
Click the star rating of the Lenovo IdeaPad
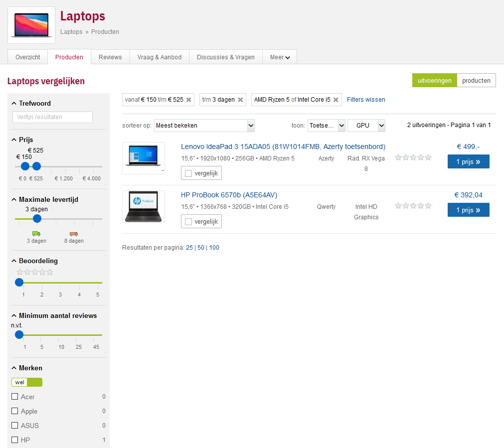tap(413, 157)
